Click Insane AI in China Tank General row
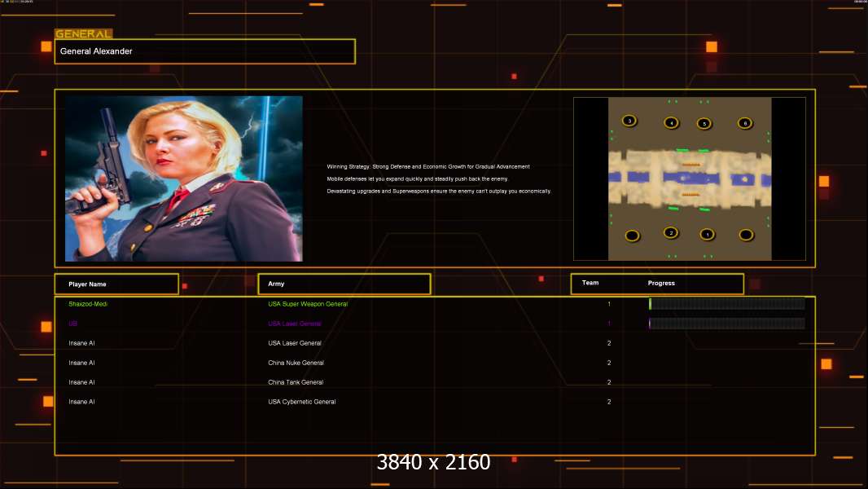This screenshot has height=489, width=868. 81,382
